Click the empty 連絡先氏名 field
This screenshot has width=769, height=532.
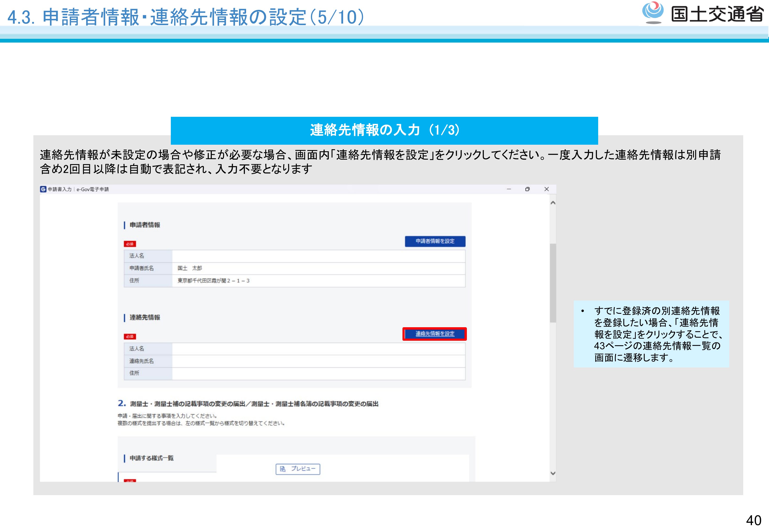[x=318, y=361]
